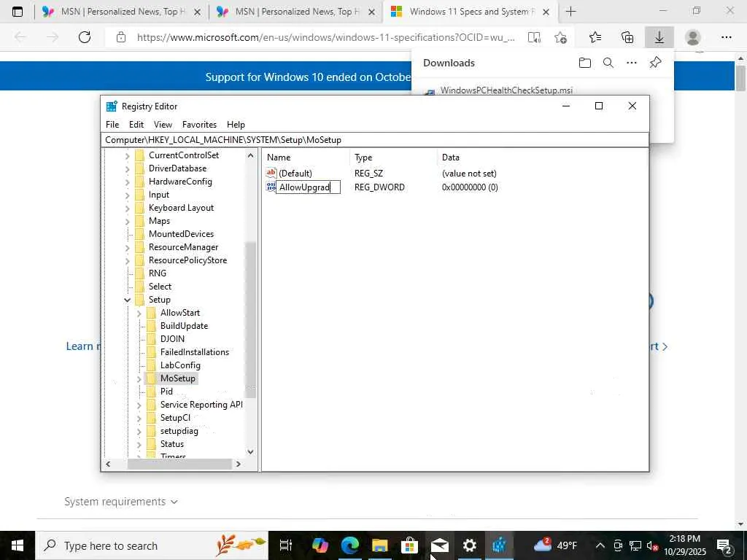The width and height of the screenshot is (747, 560).
Task: Expand the MoSetup key
Action: 139,378
